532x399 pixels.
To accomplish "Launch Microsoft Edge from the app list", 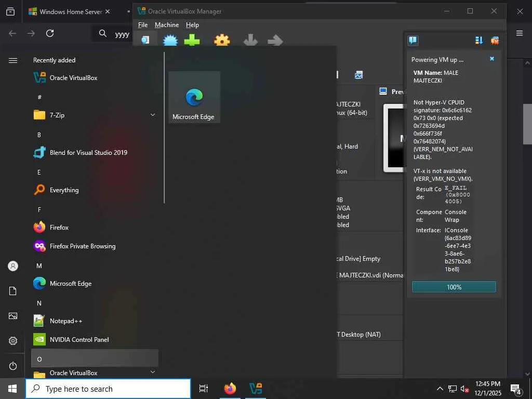I will (95, 283).
